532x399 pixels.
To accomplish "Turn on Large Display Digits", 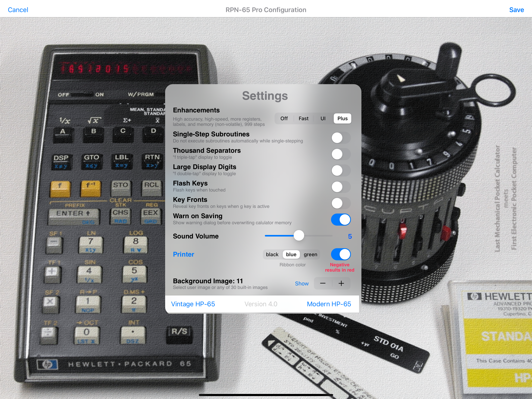I will (341, 171).
